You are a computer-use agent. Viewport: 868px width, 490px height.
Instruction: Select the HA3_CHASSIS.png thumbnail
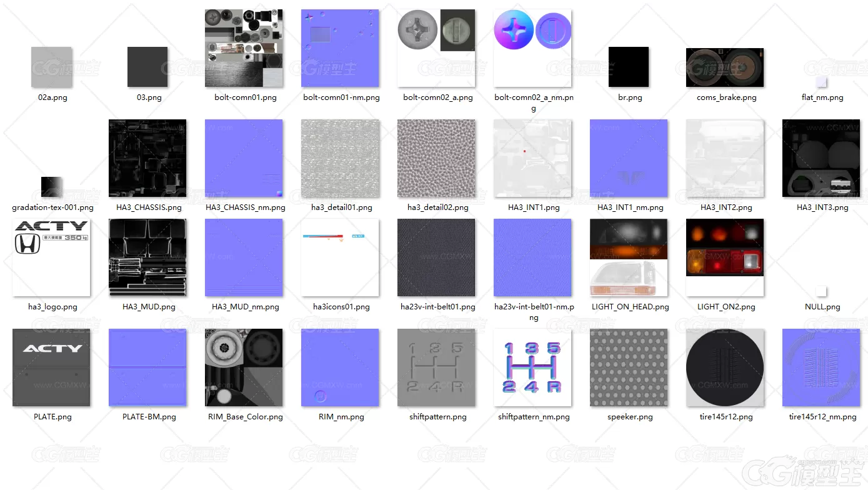pos(147,158)
